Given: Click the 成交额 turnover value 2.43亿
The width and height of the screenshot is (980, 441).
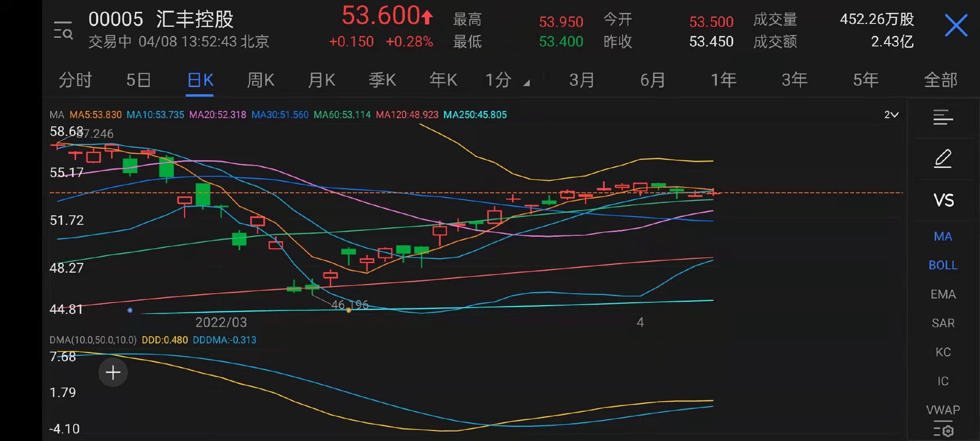Looking at the screenshot, I should point(892,42).
